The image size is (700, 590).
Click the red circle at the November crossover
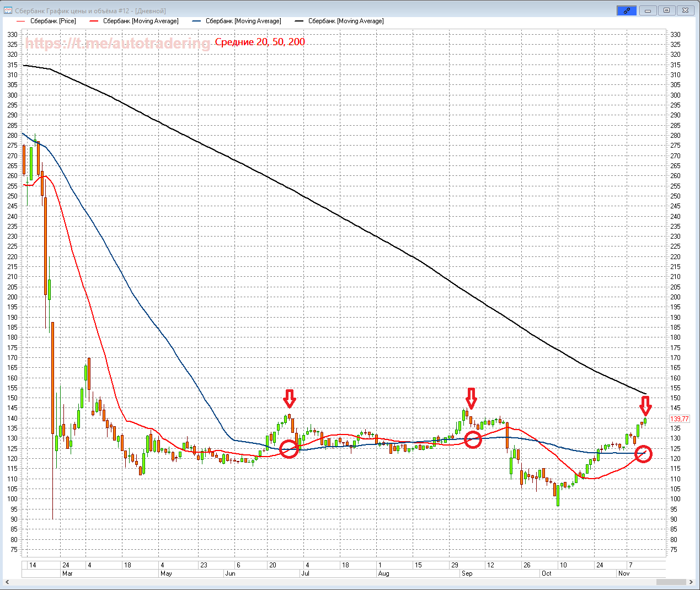point(643,454)
